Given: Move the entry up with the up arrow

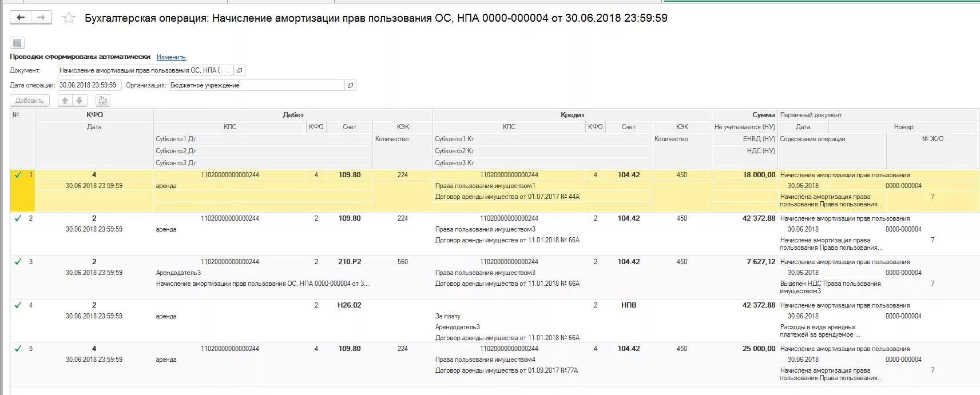Looking at the screenshot, I should [65, 101].
